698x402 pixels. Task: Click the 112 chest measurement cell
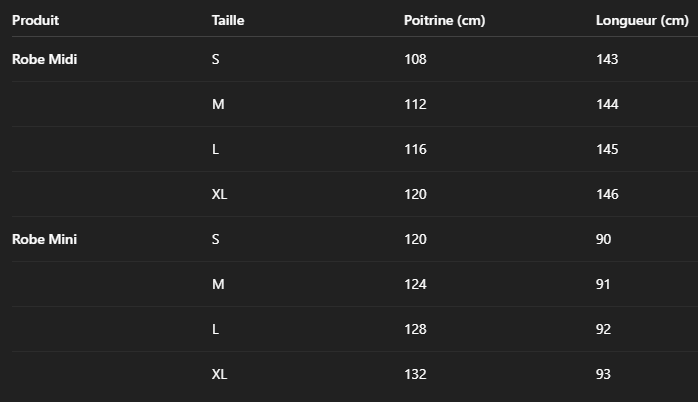pos(415,104)
